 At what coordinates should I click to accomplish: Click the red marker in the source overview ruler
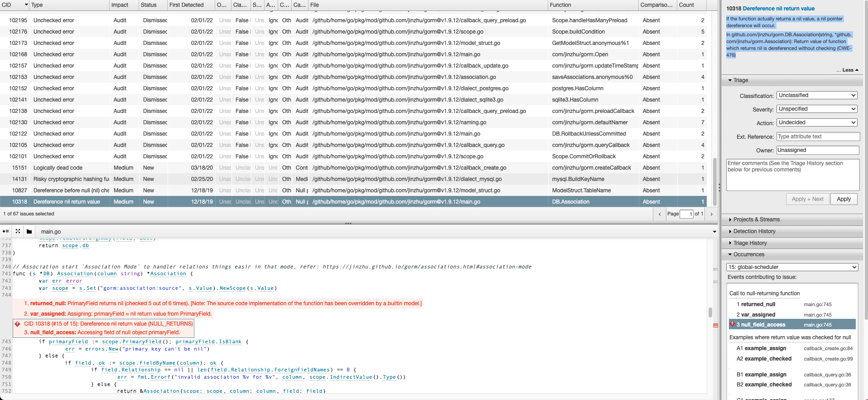(716, 325)
